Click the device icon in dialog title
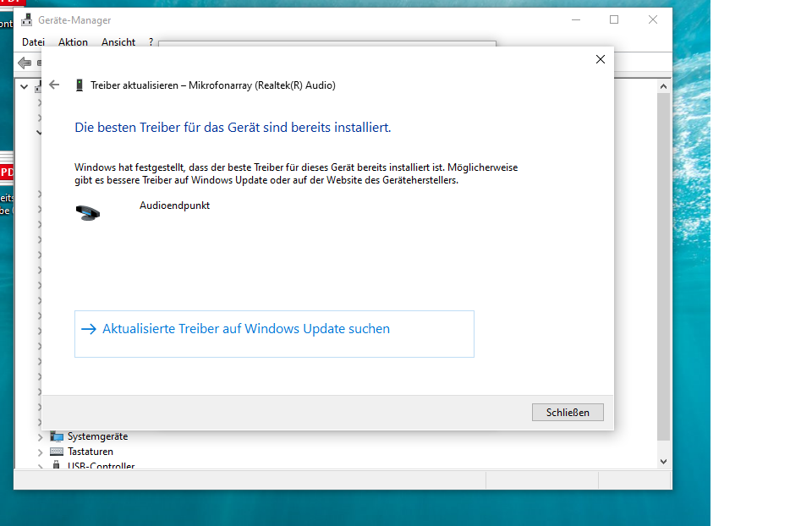Viewport: 812px width, 526px height. point(80,85)
